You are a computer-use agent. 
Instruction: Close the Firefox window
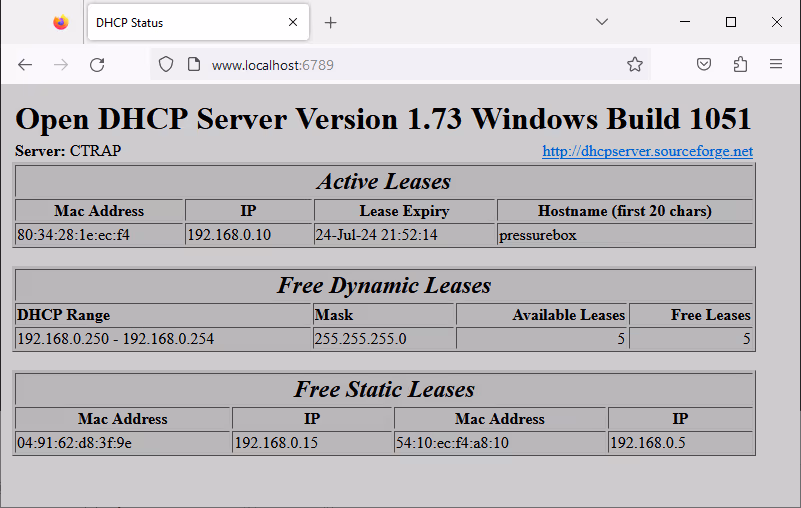point(776,22)
